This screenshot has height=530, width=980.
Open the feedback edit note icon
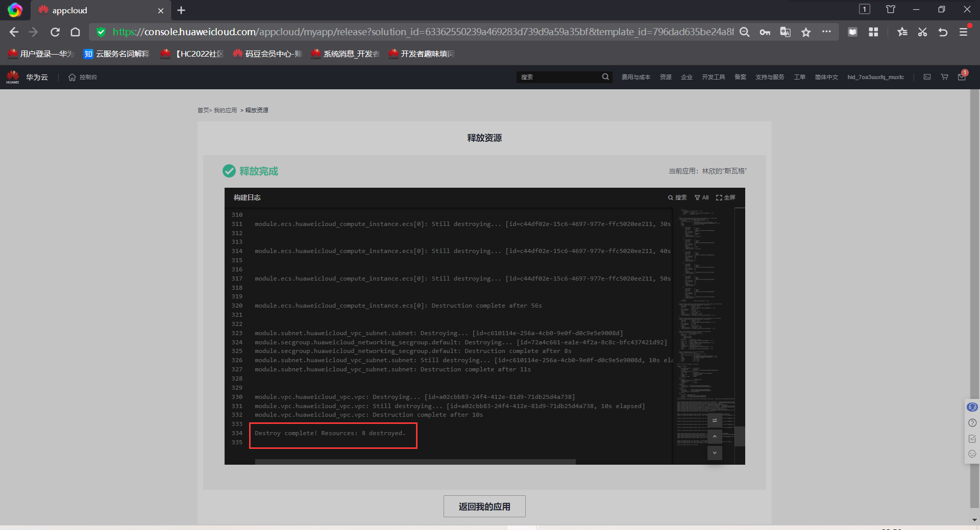pos(972,439)
